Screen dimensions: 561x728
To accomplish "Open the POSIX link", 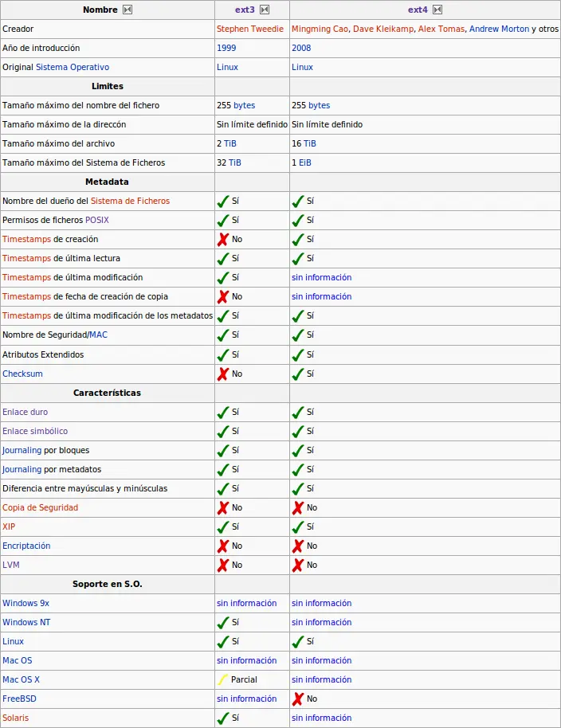I will 97,220.
